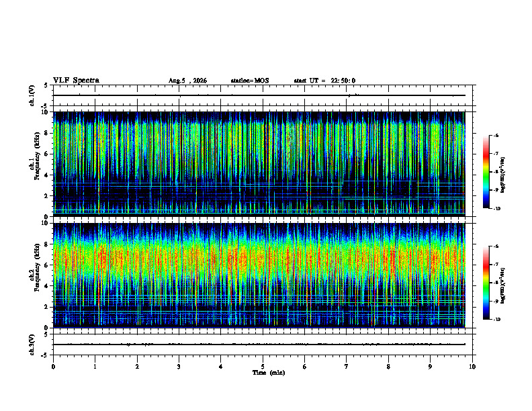Image resolution: width=532 pixels, height=411 pixels.
Task: Click the "-6" label on ch.2 color bar
Action: 496,246
